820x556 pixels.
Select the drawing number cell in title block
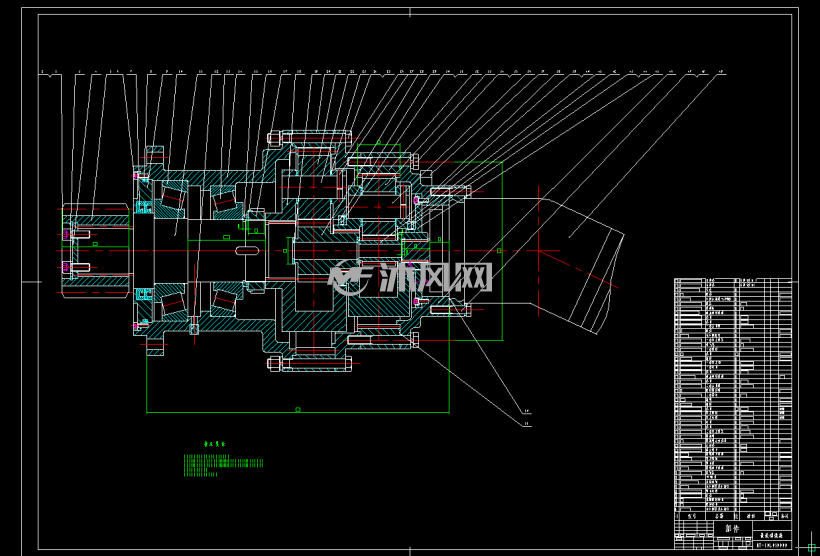[x=771, y=545]
